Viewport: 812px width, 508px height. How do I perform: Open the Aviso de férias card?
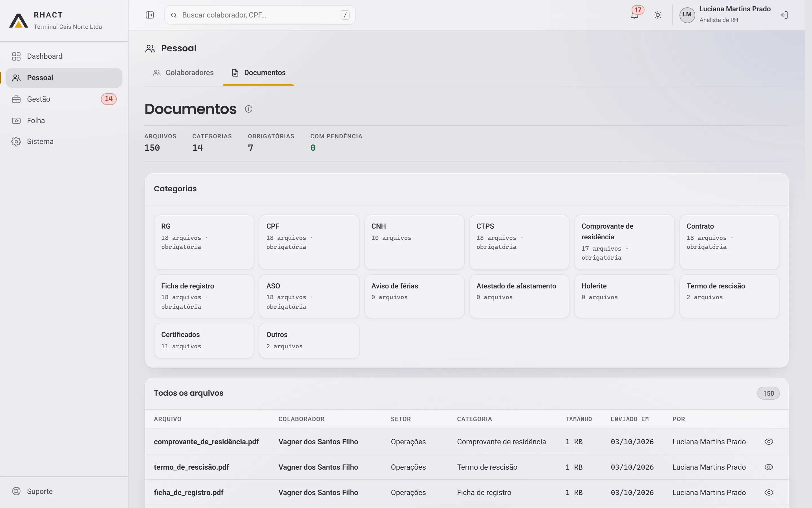(x=414, y=296)
